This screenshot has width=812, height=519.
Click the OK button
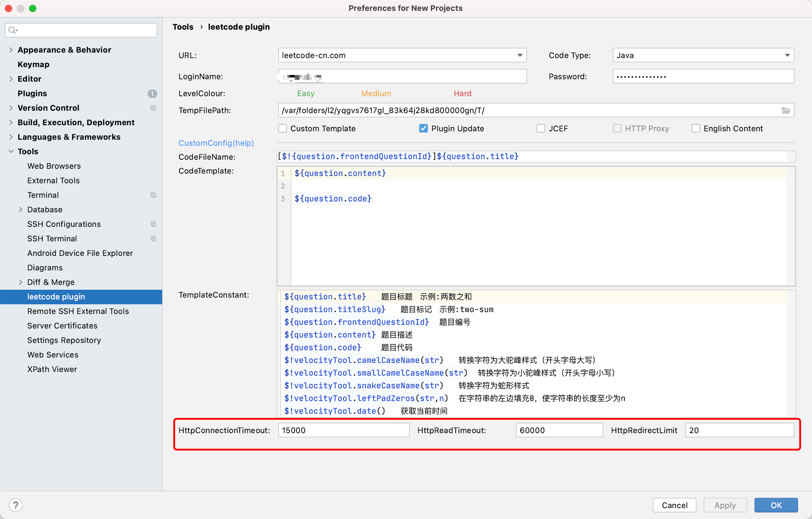pyautogui.click(x=776, y=505)
